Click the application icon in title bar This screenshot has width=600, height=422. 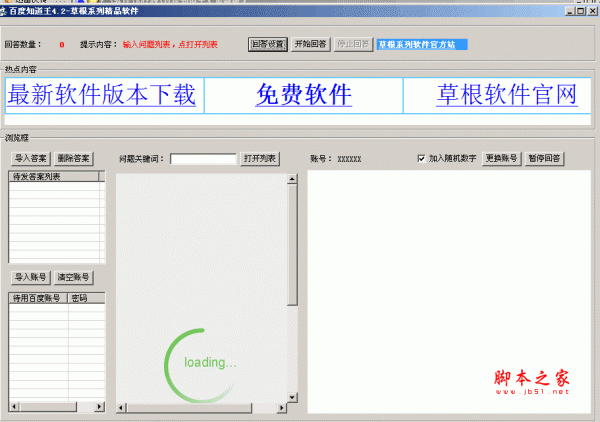click(3, 11)
